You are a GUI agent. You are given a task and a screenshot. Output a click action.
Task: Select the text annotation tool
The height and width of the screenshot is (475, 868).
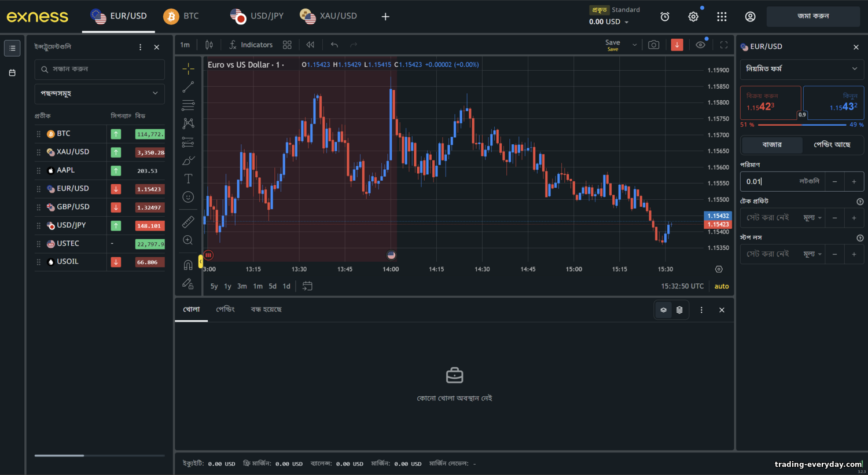coord(188,178)
